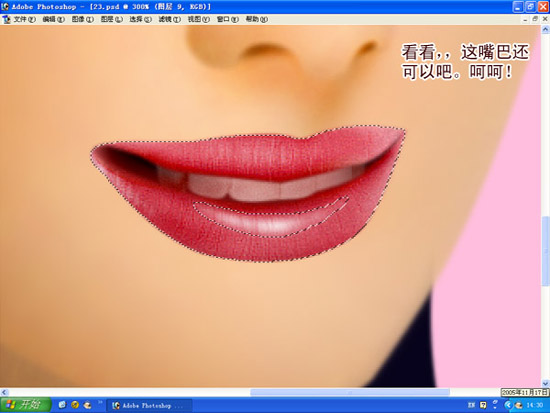Screen dimensions: 550x413
Task: Click the Photoshop document icon beside the File menu
Action: [6, 20]
